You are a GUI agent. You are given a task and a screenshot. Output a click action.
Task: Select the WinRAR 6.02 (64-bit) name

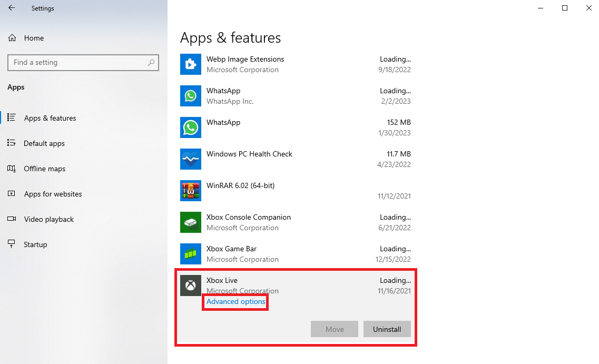pyautogui.click(x=241, y=185)
